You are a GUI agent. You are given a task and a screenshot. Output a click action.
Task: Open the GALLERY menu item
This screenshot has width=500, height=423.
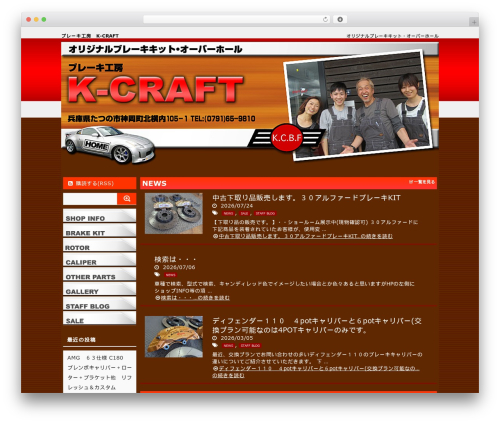tap(99, 289)
